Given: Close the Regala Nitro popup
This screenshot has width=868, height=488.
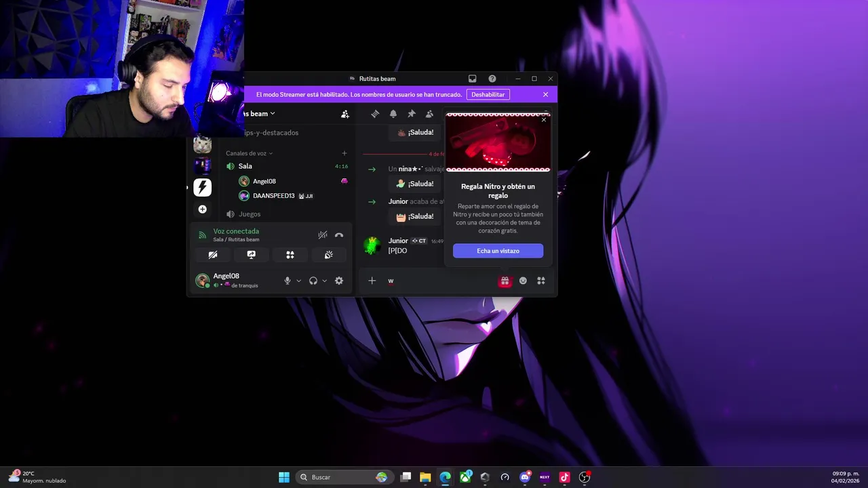Looking at the screenshot, I should tap(544, 119).
